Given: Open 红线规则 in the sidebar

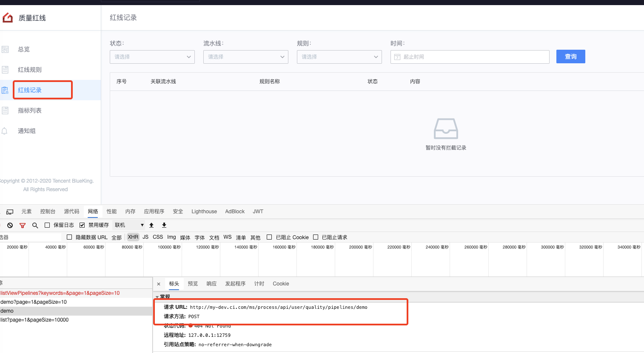Looking at the screenshot, I should pos(30,70).
